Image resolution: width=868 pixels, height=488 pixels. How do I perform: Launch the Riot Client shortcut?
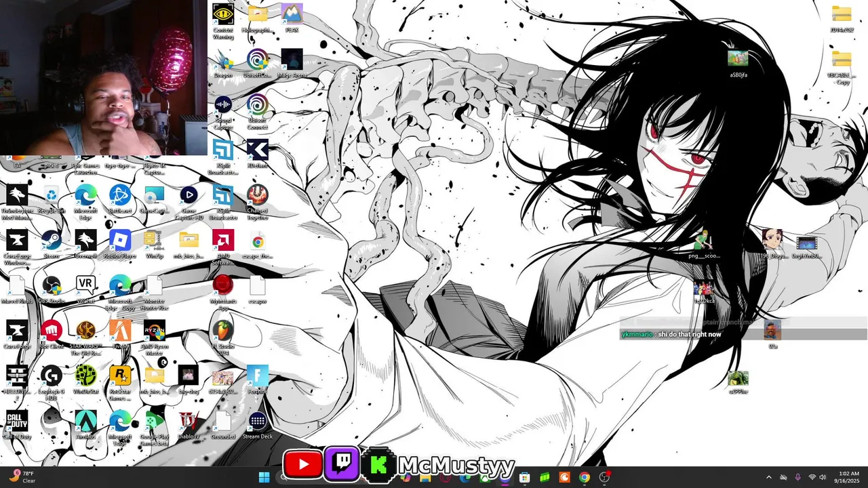pyautogui.click(x=52, y=334)
